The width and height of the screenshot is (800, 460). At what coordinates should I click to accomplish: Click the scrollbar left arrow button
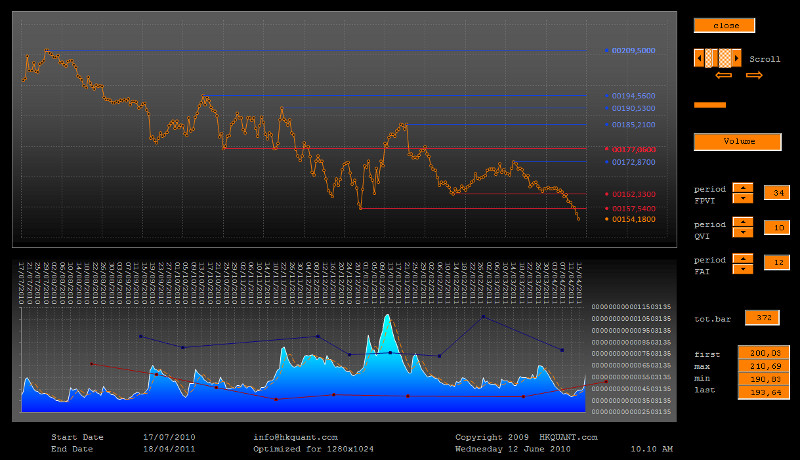pos(699,58)
